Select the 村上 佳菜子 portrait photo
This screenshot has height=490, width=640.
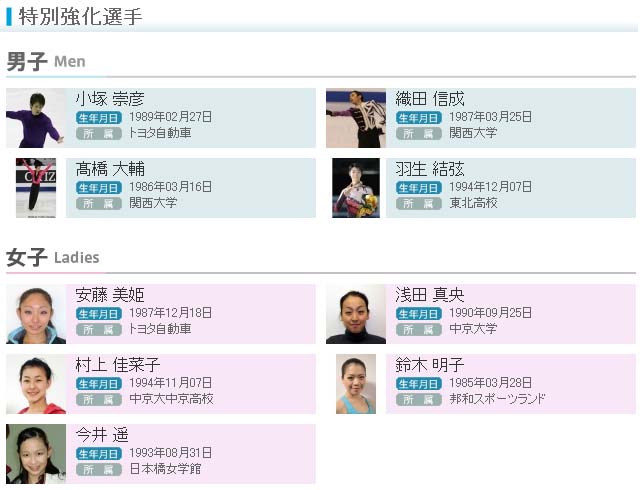[35, 384]
